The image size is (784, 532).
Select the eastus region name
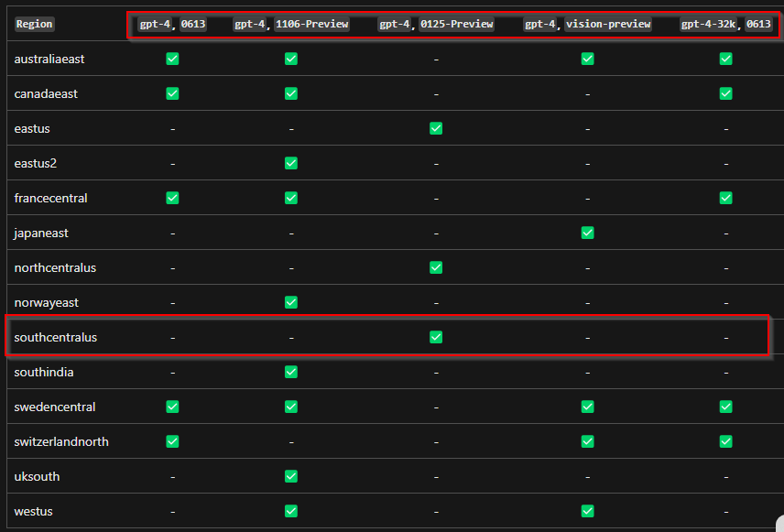click(32, 128)
